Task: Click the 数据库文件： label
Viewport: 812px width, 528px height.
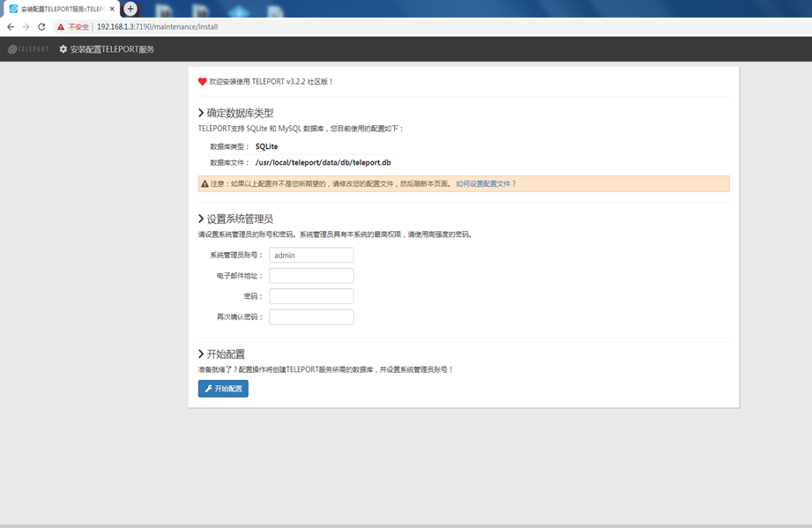Action: click(x=229, y=162)
